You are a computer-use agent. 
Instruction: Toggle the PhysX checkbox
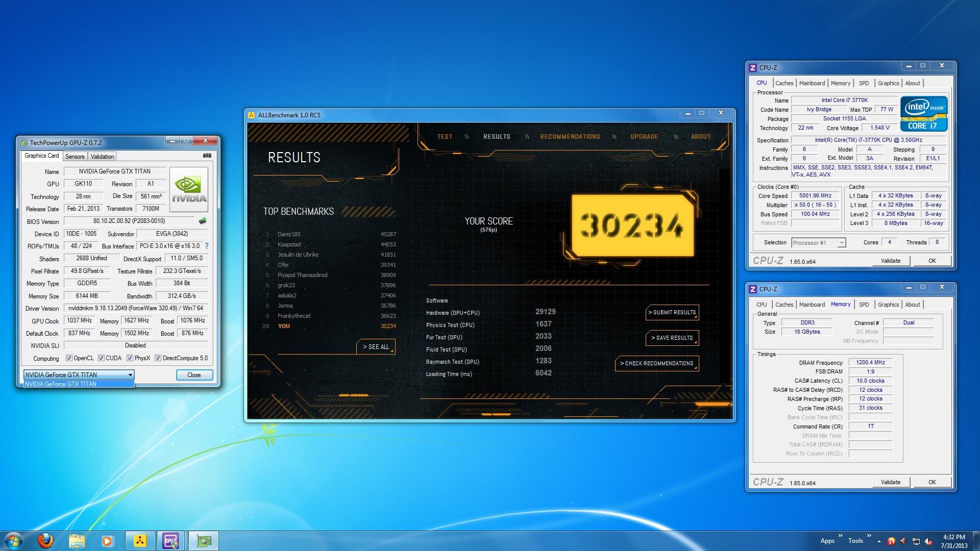(x=130, y=358)
